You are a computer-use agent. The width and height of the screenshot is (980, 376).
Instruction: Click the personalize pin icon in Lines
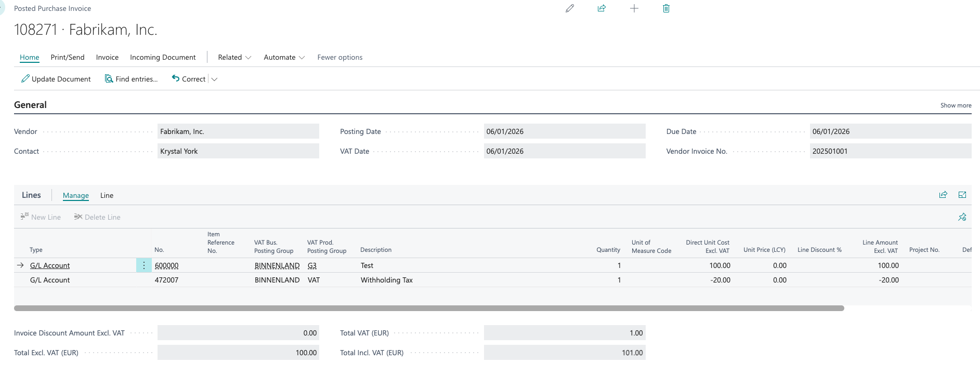pyautogui.click(x=962, y=217)
